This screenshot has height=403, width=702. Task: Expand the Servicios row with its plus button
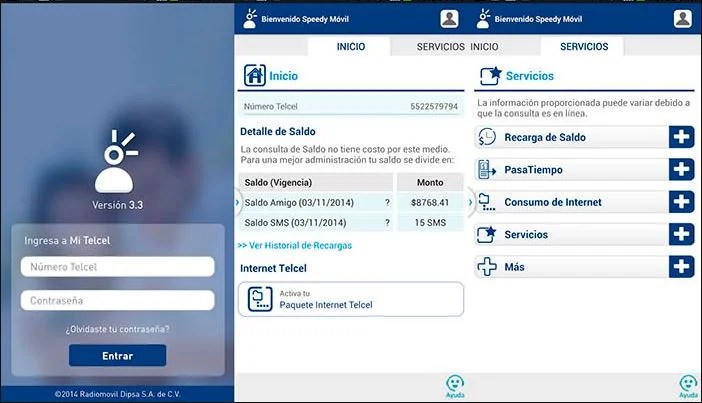(681, 234)
